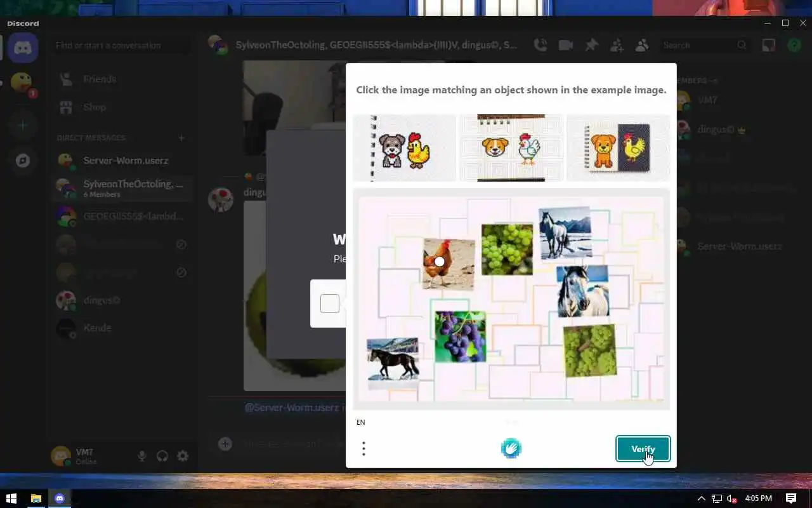Viewport: 812px width, 508px height.
Task: Open pinned messages icon
Action: point(591,45)
